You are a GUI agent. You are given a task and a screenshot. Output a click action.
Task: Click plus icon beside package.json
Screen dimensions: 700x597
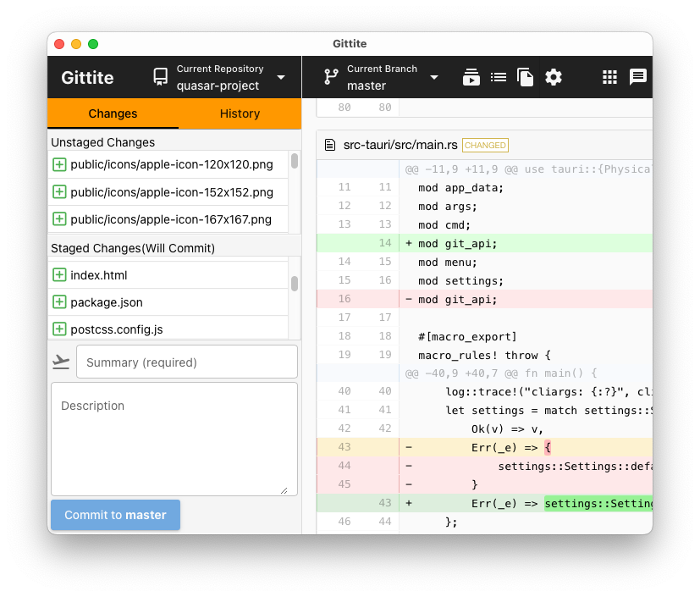pyautogui.click(x=59, y=301)
